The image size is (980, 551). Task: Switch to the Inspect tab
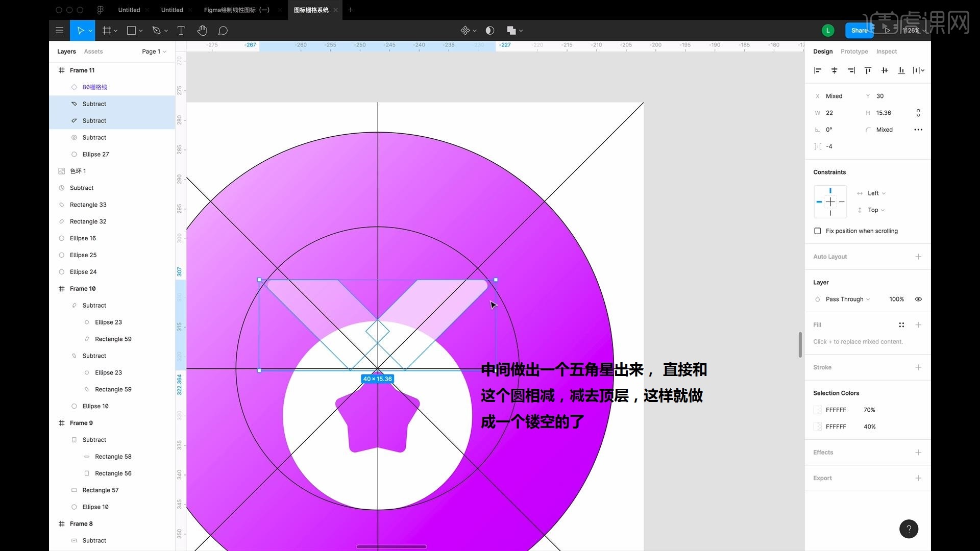click(887, 51)
